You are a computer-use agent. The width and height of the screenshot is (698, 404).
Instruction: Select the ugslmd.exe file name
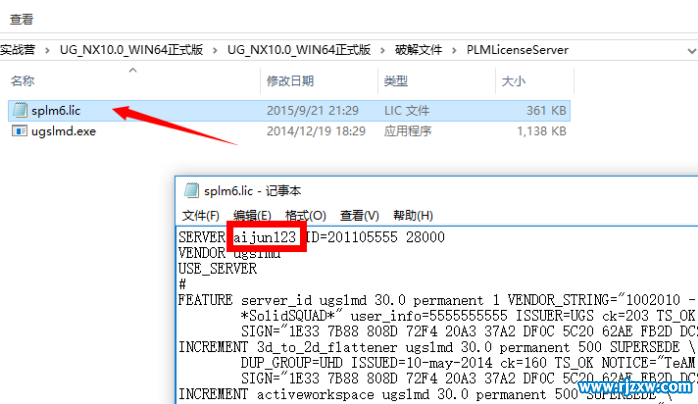point(63,131)
